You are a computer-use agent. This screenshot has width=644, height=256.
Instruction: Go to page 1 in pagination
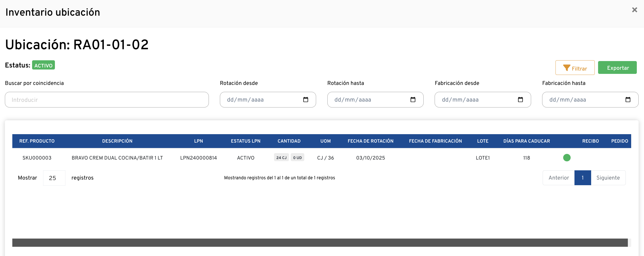pyautogui.click(x=582, y=178)
